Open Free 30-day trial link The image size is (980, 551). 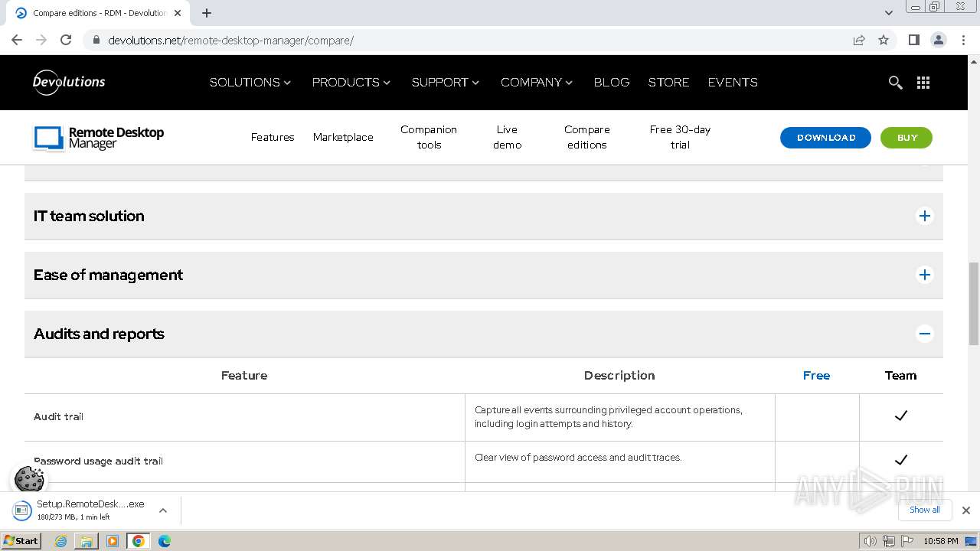coord(680,138)
